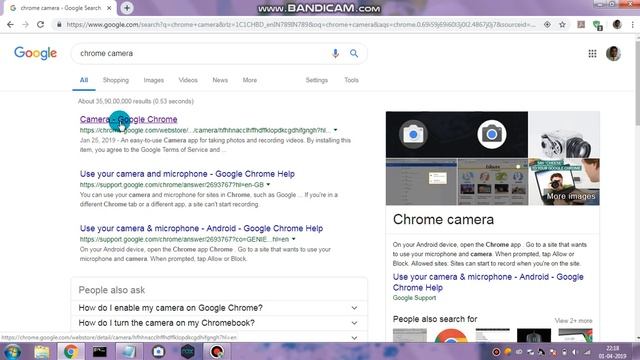Close the 'chrome camera - Google Search' tab
The height and width of the screenshot is (360, 640).
[x=109, y=8]
